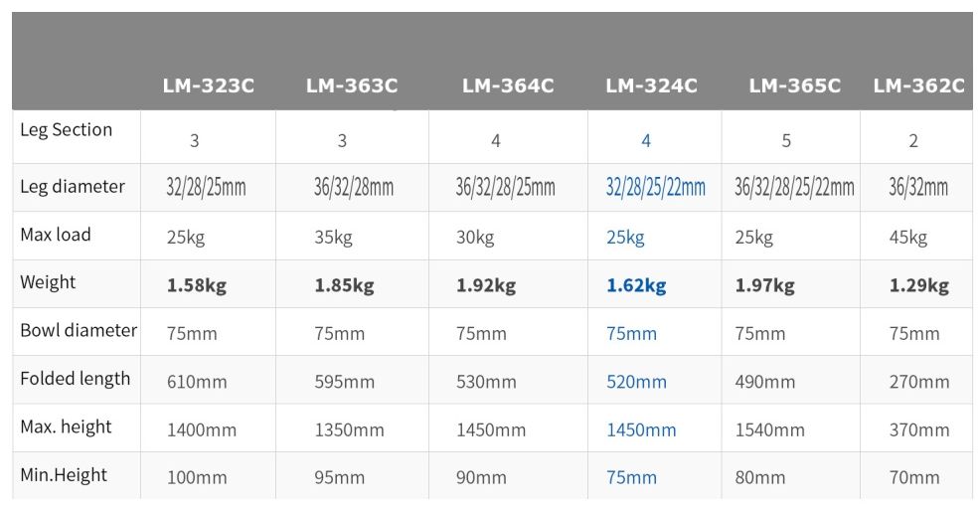980x509 pixels.
Task: Select the LM-324C model header
Action: pyautogui.click(x=651, y=86)
